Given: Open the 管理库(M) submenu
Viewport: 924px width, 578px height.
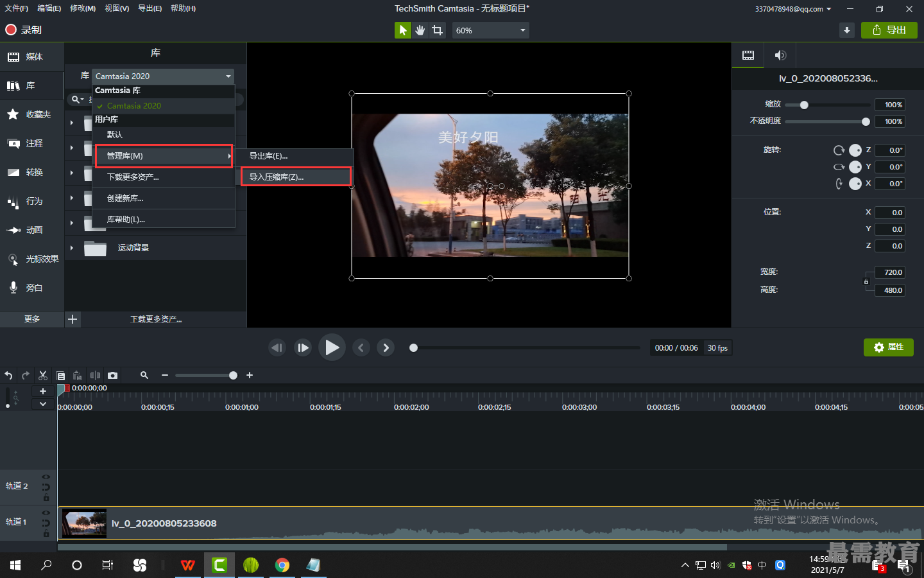Looking at the screenshot, I should click(164, 156).
